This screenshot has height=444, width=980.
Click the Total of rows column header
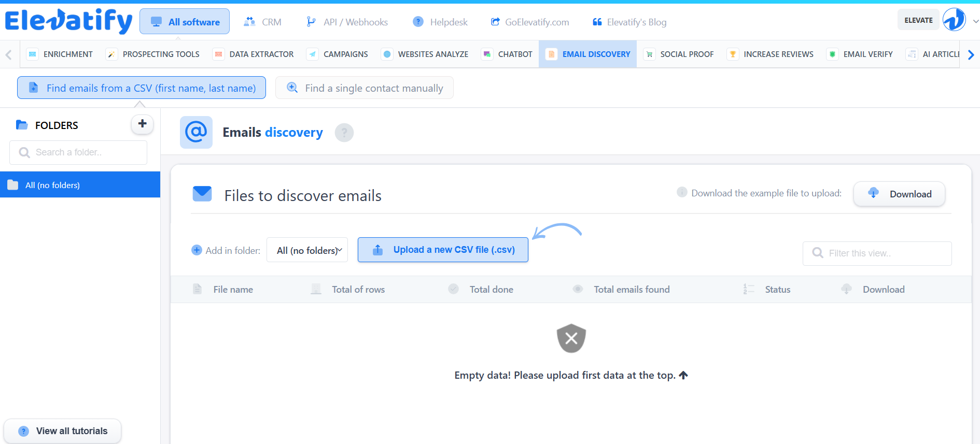point(358,290)
